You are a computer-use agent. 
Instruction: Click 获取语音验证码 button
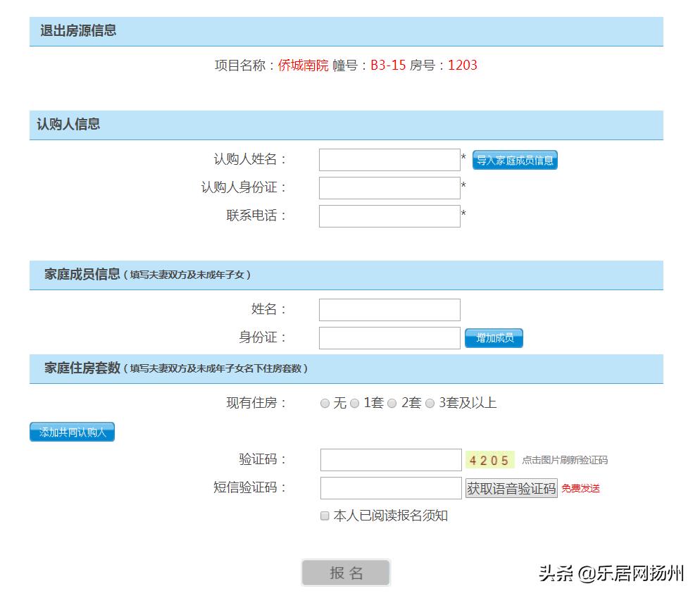coord(511,488)
